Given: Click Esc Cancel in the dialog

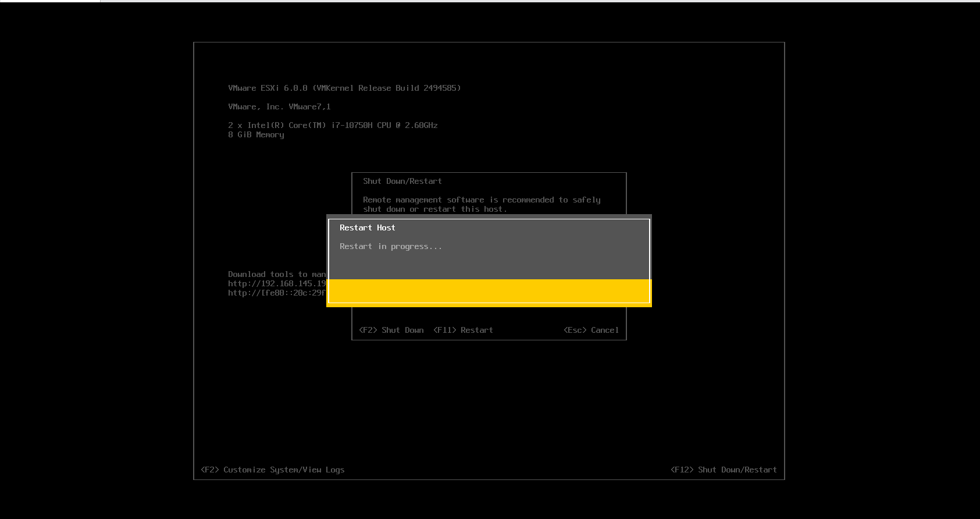Looking at the screenshot, I should pyautogui.click(x=591, y=330).
